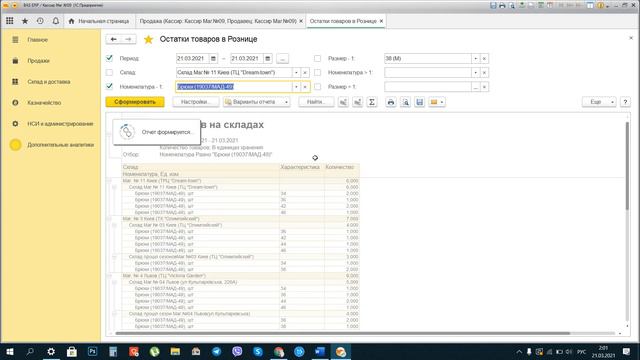Open Viber from the taskbar

pos(237,351)
